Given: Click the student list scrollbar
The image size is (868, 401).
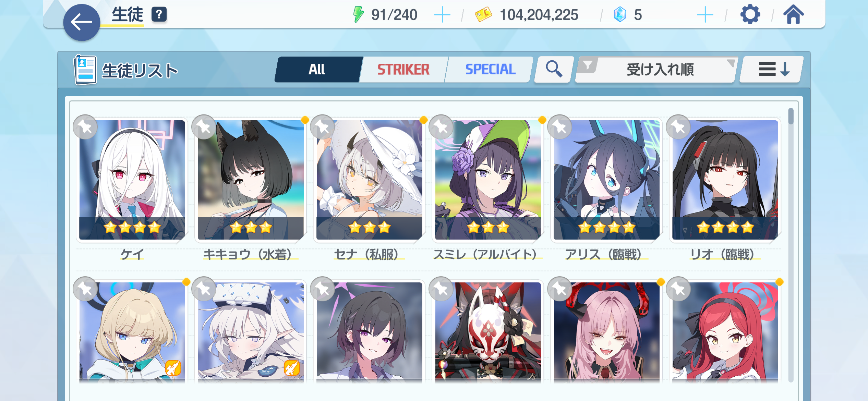Looking at the screenshot, I should pyautogui.click(x=791, y=245).
